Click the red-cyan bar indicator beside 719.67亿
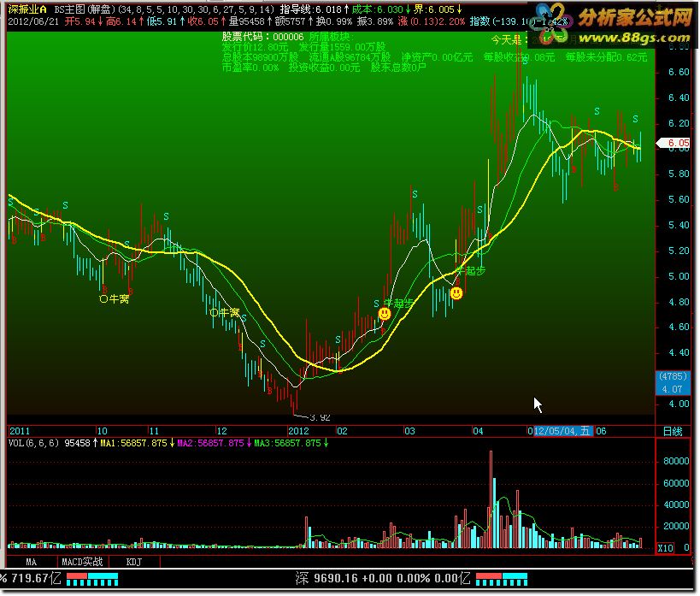This screenshot has height=596, width=700. (92, 580)
